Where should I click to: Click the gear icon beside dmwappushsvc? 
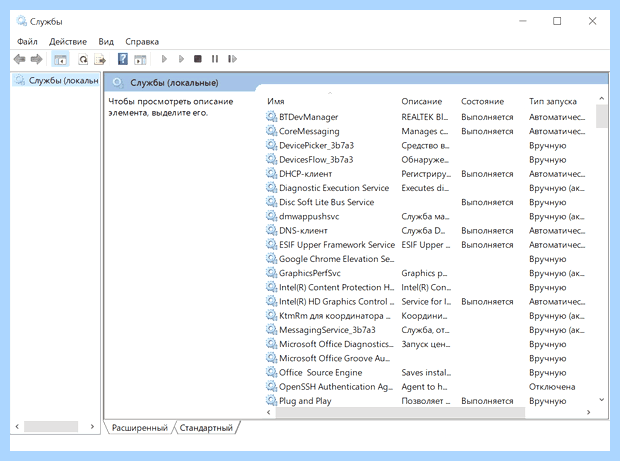pos(271,216)
